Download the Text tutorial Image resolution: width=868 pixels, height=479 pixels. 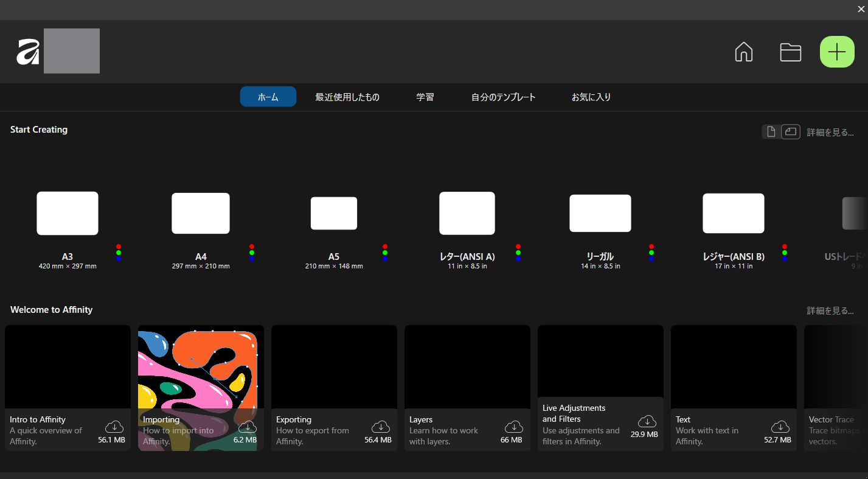(x=780, y=427)
